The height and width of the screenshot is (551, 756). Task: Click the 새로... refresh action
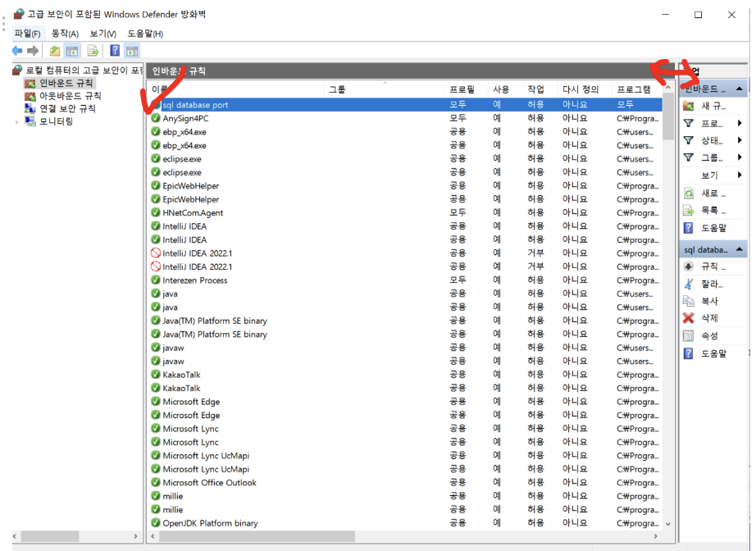pyautogui.click(x=712, y=194)
